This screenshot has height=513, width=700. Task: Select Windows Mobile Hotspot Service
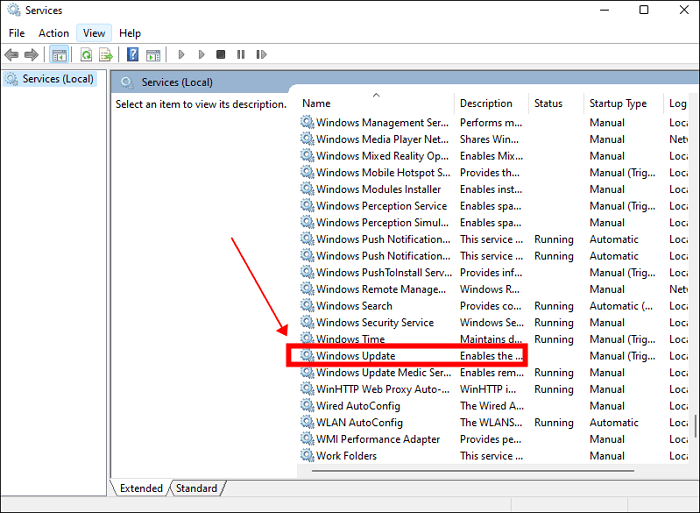click(493, 173)
